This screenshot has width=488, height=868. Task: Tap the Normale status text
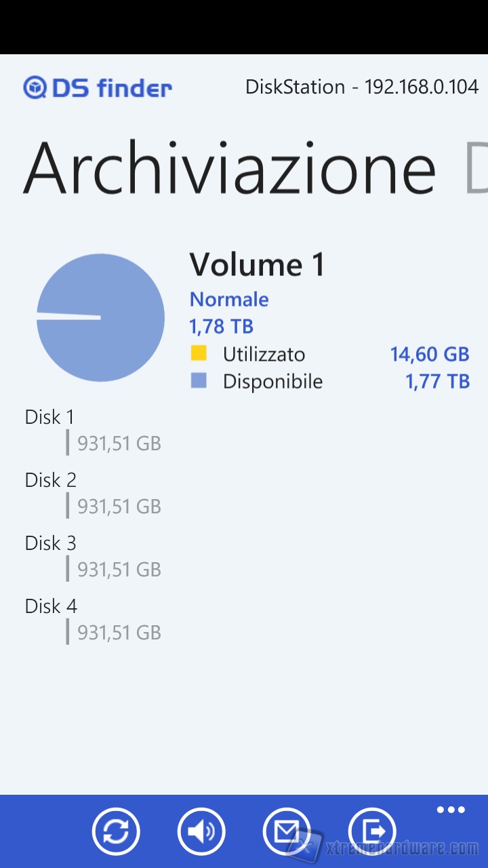click(229, 299)
